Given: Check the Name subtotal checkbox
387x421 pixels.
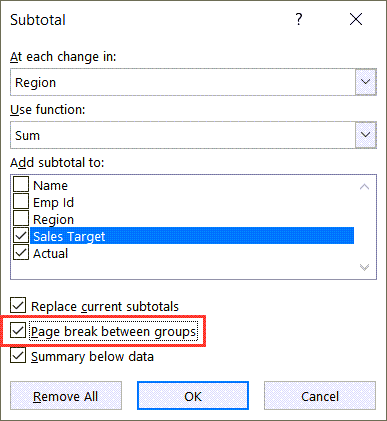Looking at the screenshot, I should pos(21,184).
